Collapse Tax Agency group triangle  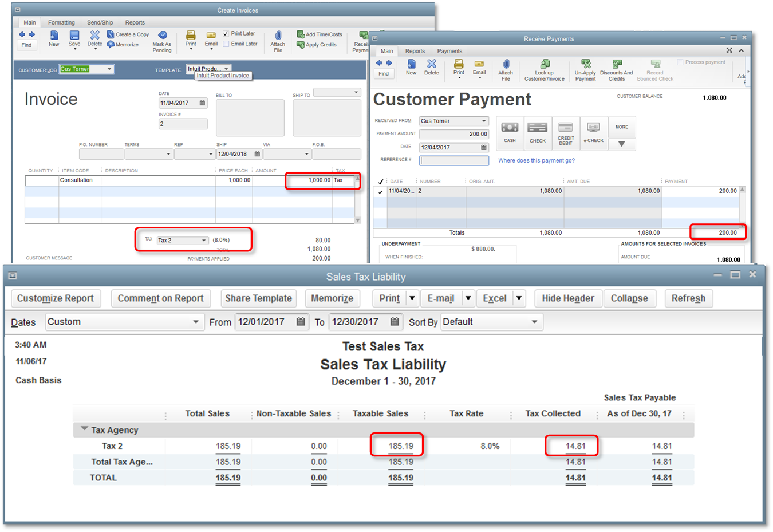point(85,429)
